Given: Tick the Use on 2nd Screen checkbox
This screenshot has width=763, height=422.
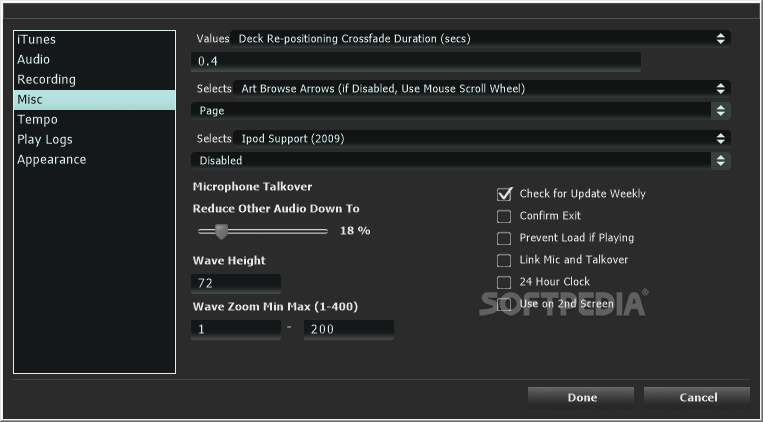Looking at the screenshot, I should click(x=504, y=304).
